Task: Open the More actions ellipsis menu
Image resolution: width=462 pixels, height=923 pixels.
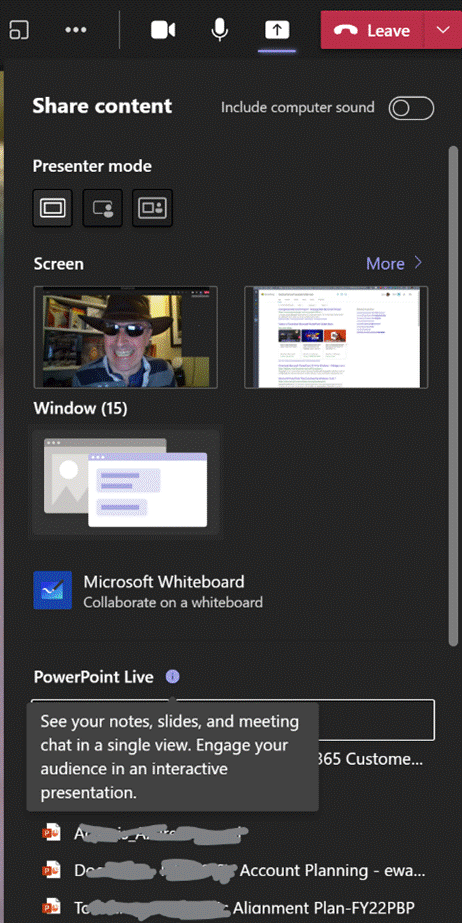Action: [x=76, y=29]
